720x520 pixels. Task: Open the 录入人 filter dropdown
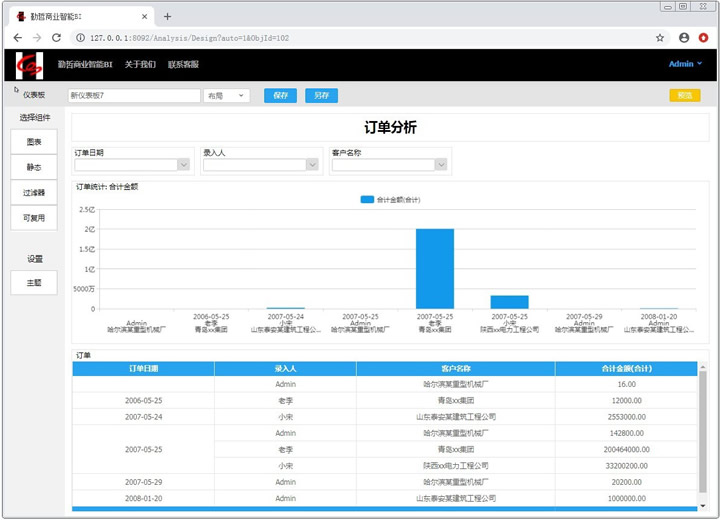point(312,165)
